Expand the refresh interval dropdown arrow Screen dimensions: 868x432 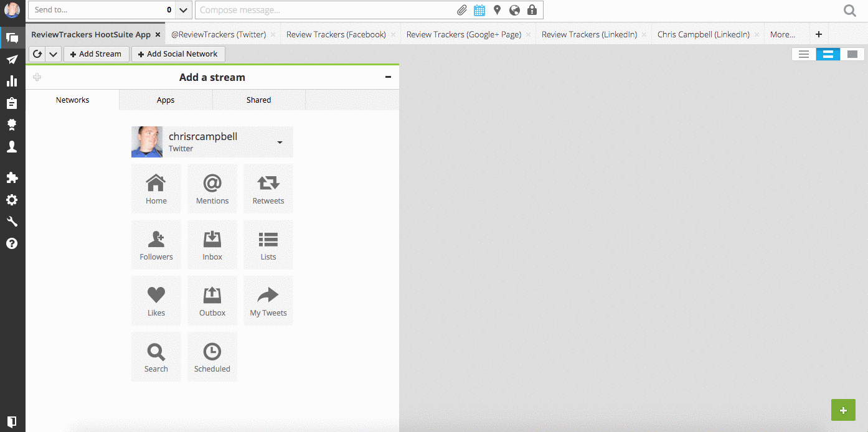[x=54, y=54]
